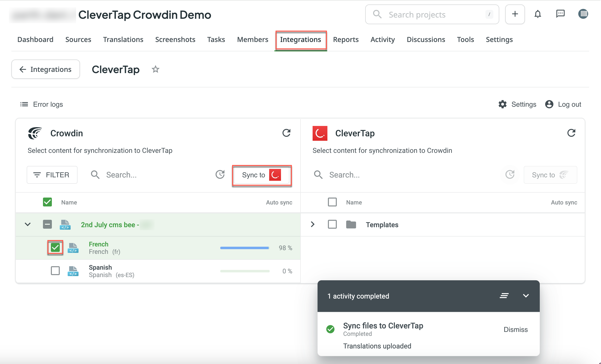Click the Search projects field
Screen dimensions: 601x364
(x=432, y=14)
